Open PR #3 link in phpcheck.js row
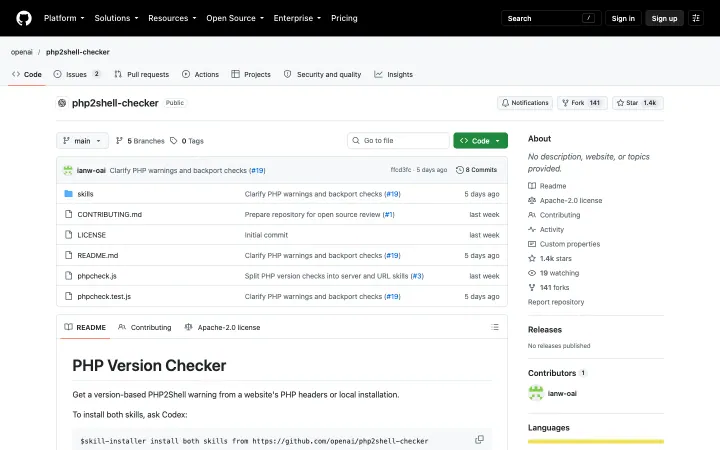 (x=417, y=276)
